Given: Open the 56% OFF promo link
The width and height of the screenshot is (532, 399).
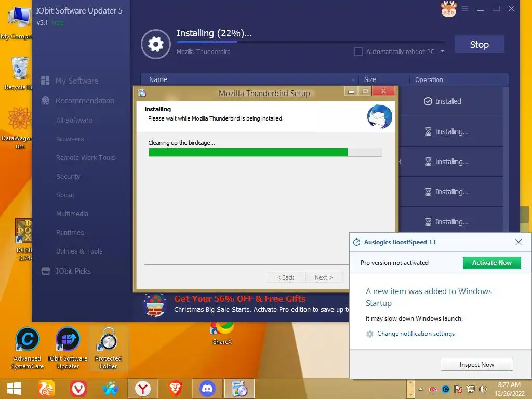Looking at the screenshot, I should [x=240, y=299].
